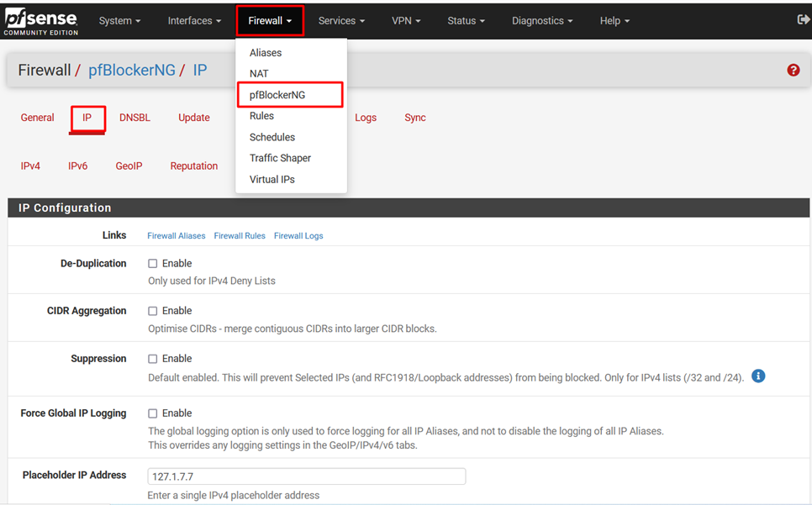Focus the Placeholder IP Address field
812x505 pixels.
coord(307,476)
